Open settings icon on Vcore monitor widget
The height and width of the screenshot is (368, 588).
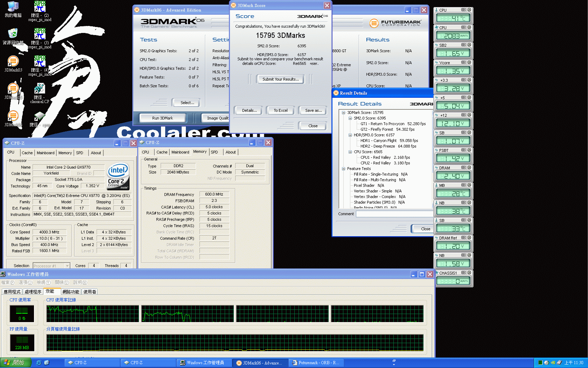coord(463,62)
